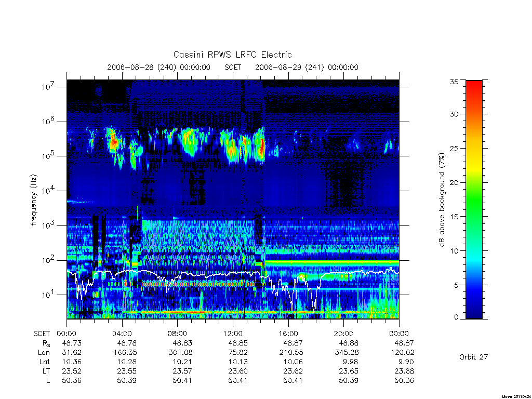Screen dimensions: 532x399
Task: Click the 08:00 time axis label
Action: click(x=177, y=334)
